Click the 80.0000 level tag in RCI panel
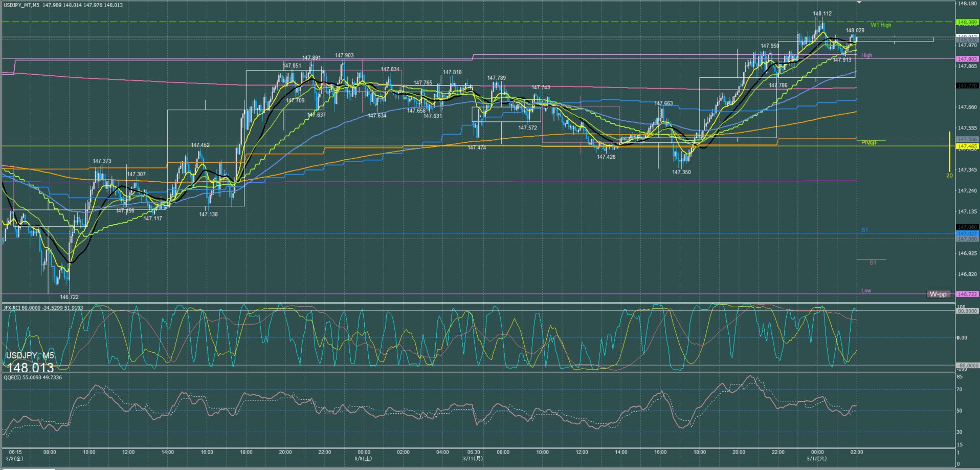Image resolution: width=980 pixels, height=470 pixels. 968,311
